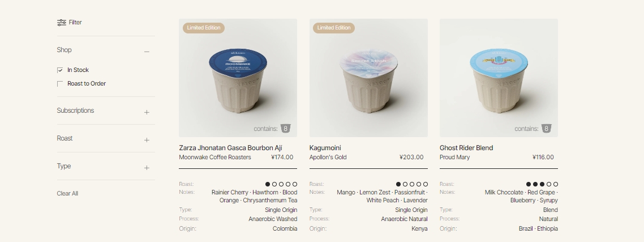Expand the Roast filter section
The image size is (644, 242).
[147, 140]
